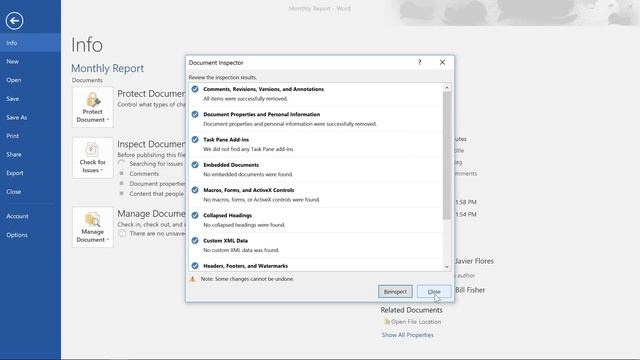Click 'Document Properties and Personal Information' heading
Image resolution: width=640 pixels, height=360 pixels.
(262, 114)
